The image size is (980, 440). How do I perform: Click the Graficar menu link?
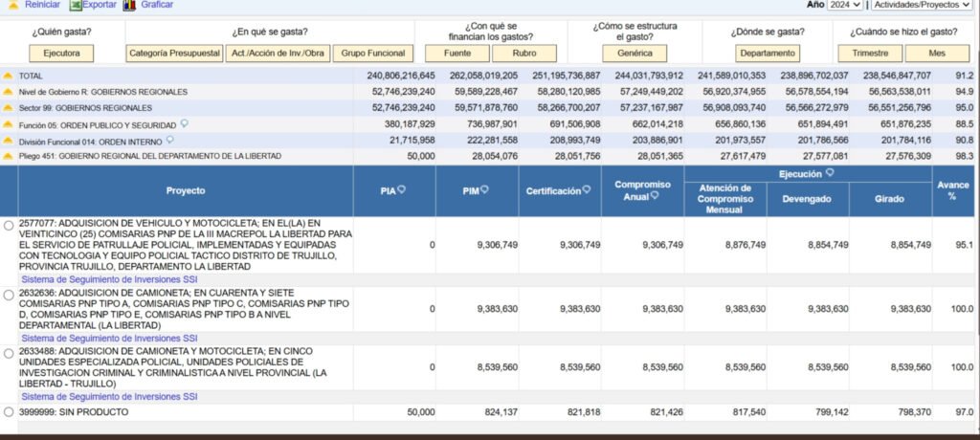[x=157, y=5]
